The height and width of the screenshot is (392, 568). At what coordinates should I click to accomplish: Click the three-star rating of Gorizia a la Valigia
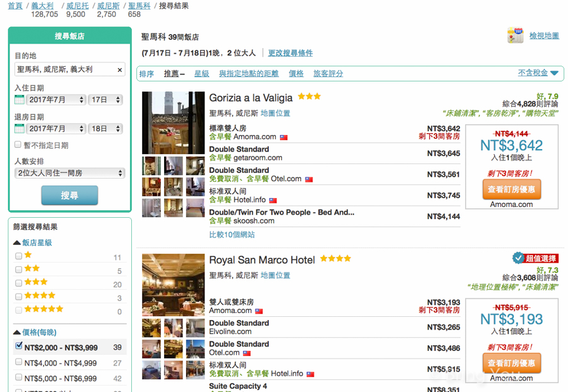click(309, 97)
